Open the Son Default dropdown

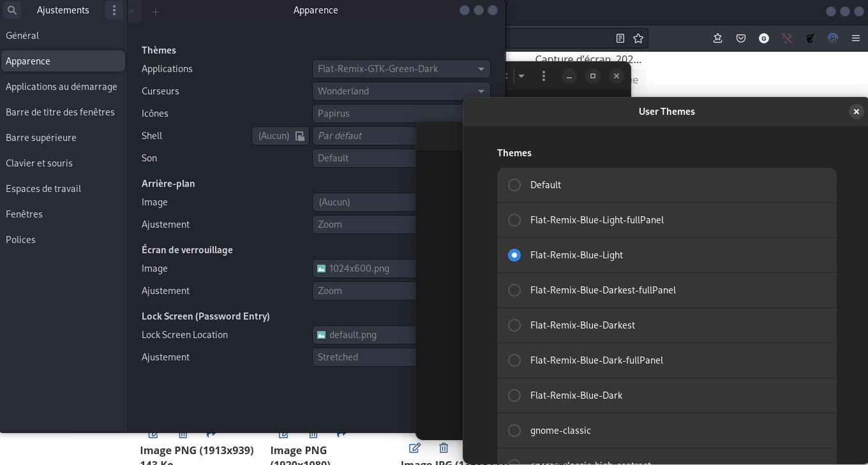(x=364, y=158)
